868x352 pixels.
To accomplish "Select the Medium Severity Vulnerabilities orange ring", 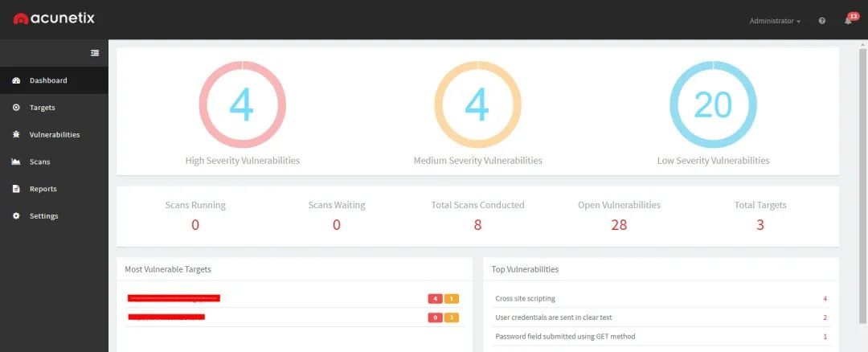I will (x=477, y=104).
